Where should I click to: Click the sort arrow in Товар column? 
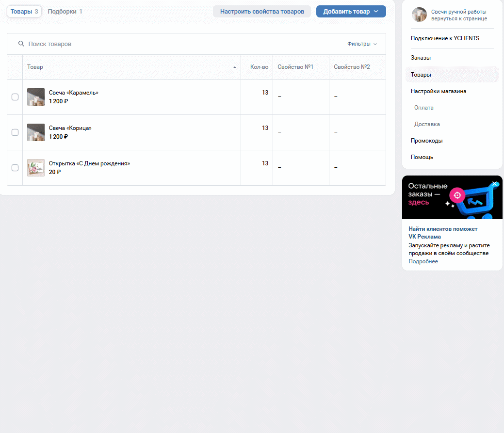[235, 67]
